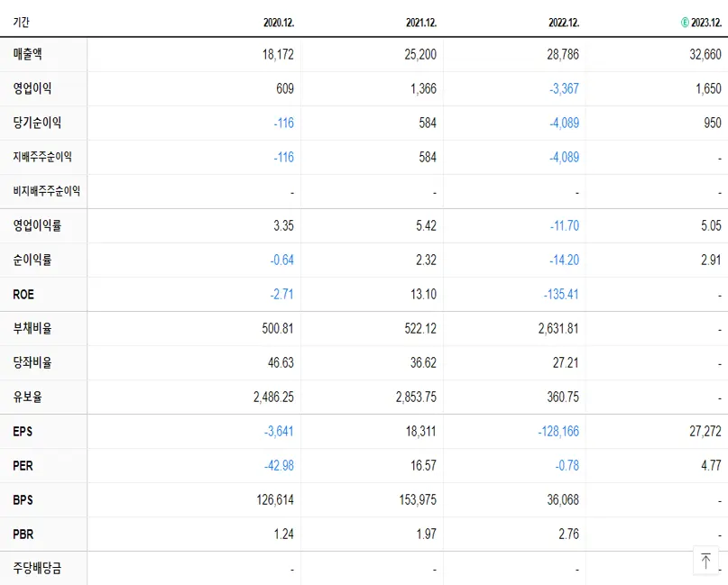Click the 매출액 estimate 32,660
This screenshot has width=728, height=585.
705,54
